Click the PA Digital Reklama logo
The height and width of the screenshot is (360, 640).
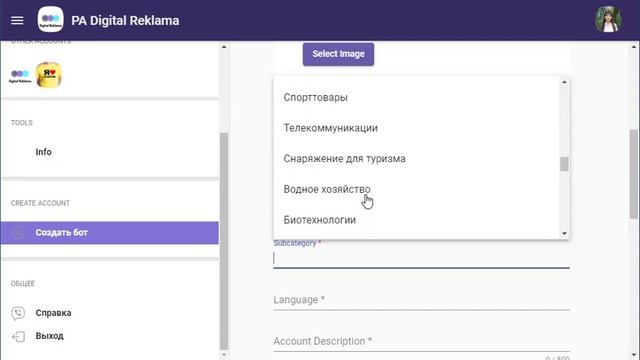[x=51, y=20]
